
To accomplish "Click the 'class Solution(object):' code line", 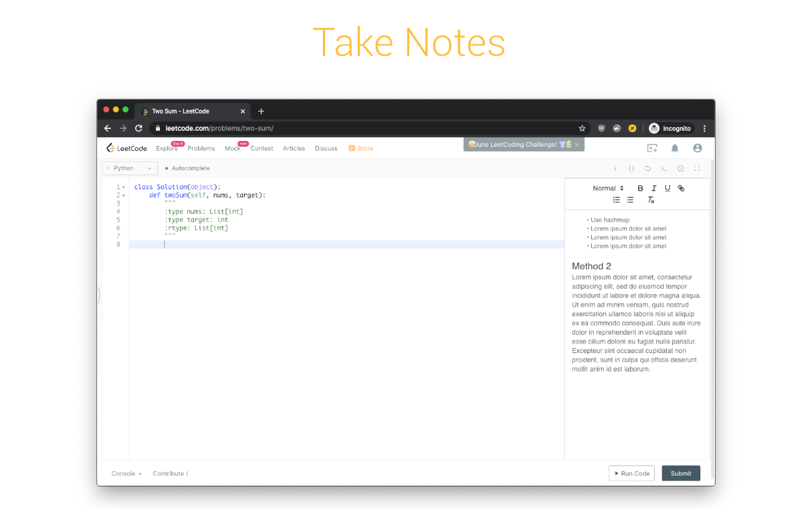I will tap(177, 187).
